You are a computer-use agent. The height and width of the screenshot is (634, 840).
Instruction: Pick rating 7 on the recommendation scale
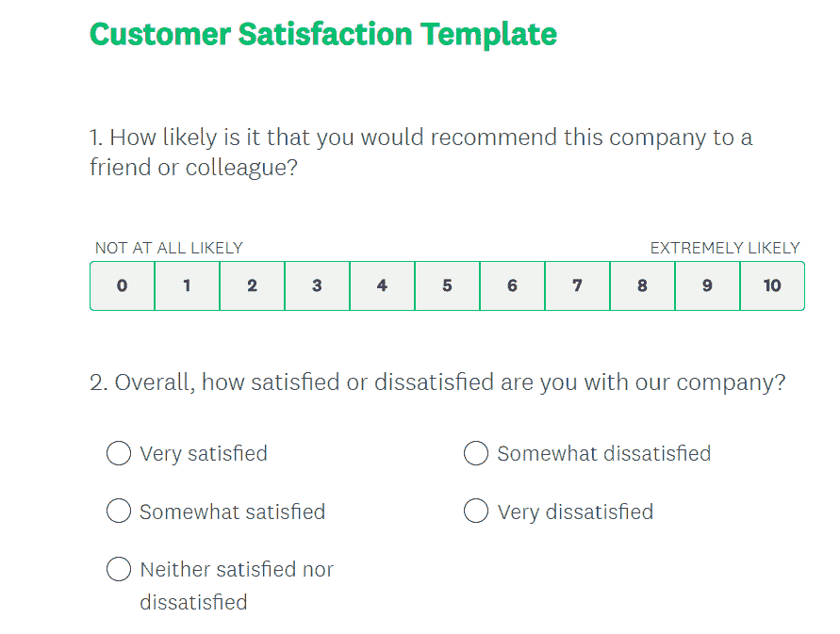(577, 285)
